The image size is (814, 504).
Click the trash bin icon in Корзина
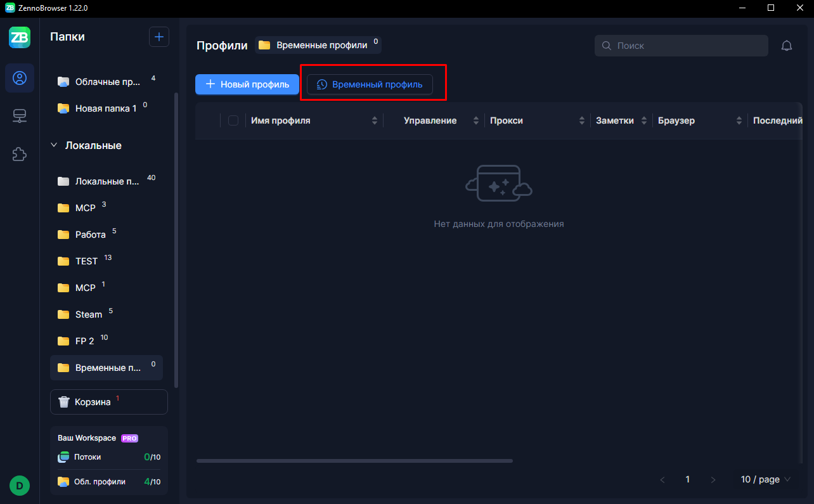(x=64, y=402)
